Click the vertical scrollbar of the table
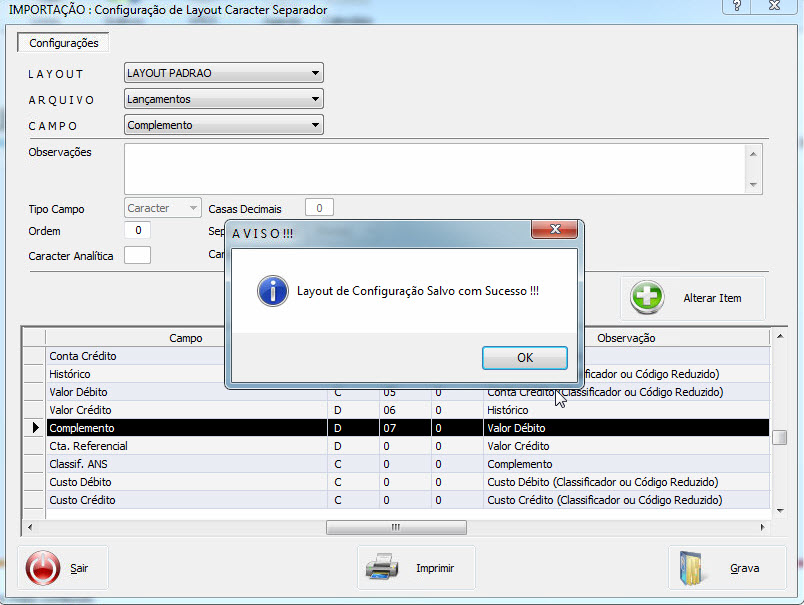Screen dimensions: 804x605 click(x=779, y=437)
